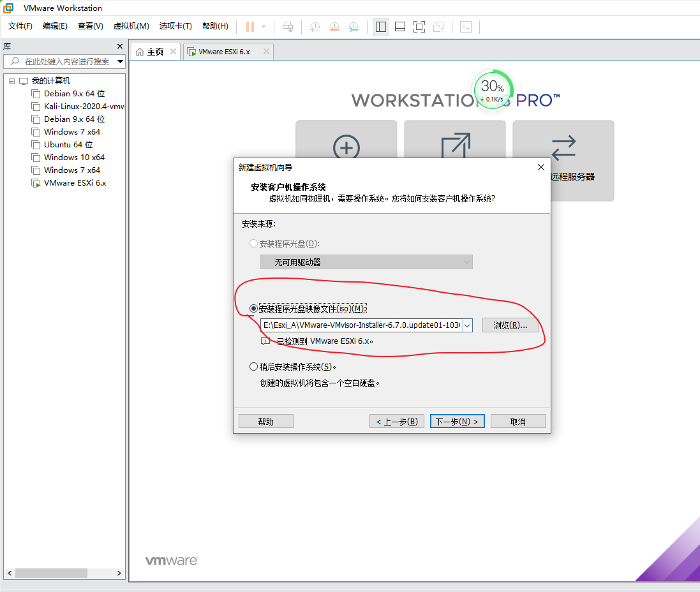Close the library panel with its X
Screen dimensions: 700x592
119,47
